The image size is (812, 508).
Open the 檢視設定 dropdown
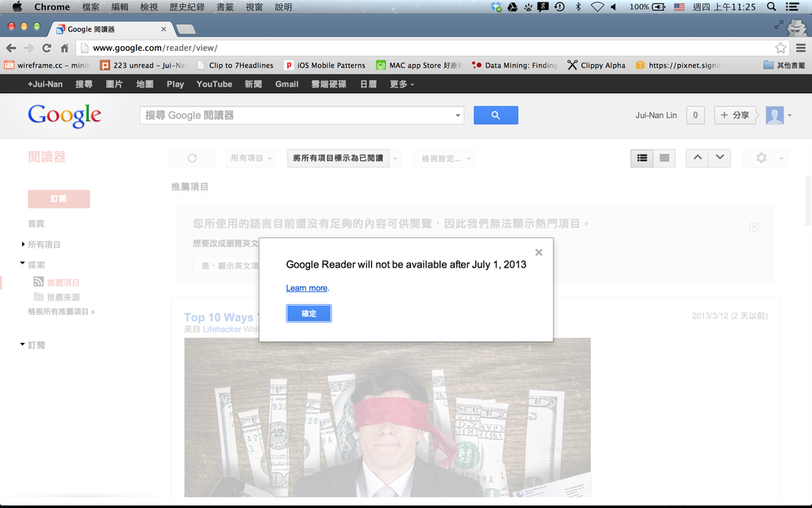(443, 158)
